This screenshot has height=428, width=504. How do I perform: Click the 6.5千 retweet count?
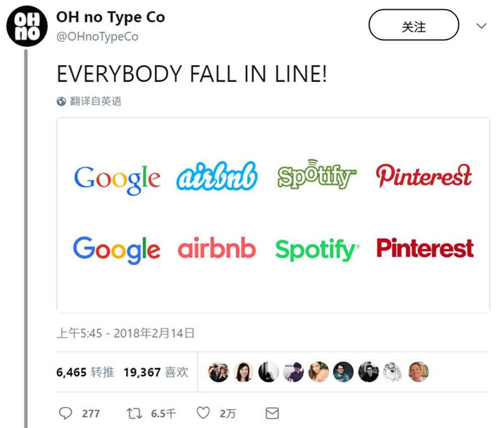pyautogui.click(x=163, y=413)
